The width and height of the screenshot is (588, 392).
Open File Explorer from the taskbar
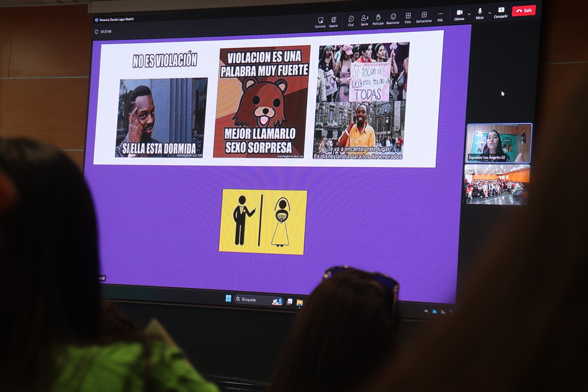[x=299, y=303]
